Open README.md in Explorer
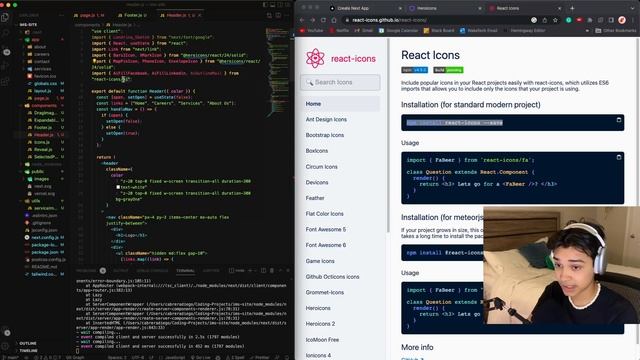The height and width of the screenshot is (360, 640). pos(44,267)
